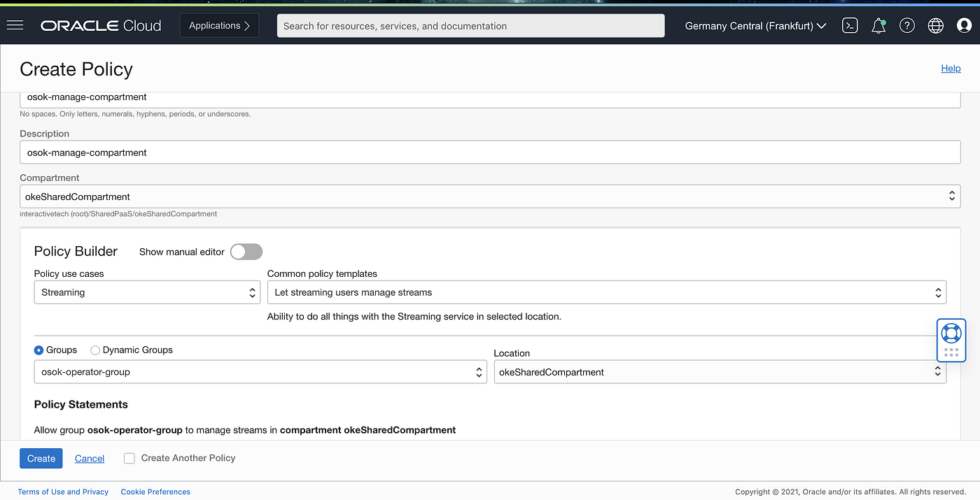
Task: Open the Policy use cases Streaming dropdown
Action: click(147, 292)
